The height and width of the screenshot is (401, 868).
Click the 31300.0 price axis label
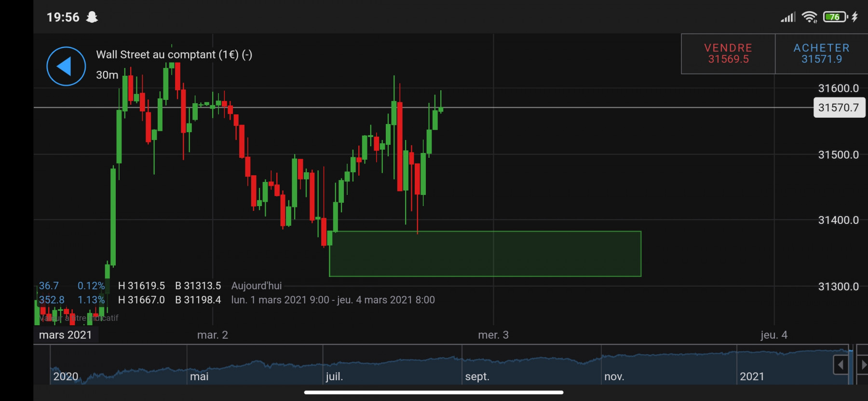tap(839, 287)
